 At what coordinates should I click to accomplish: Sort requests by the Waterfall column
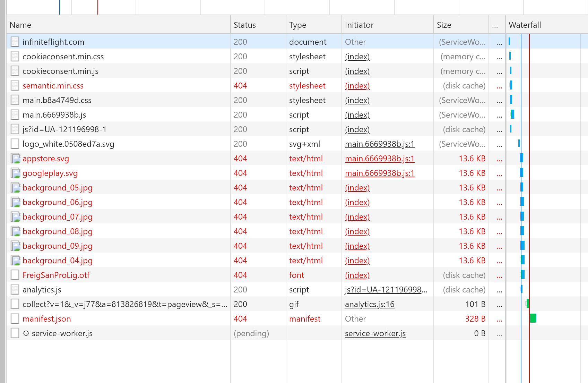547,25
